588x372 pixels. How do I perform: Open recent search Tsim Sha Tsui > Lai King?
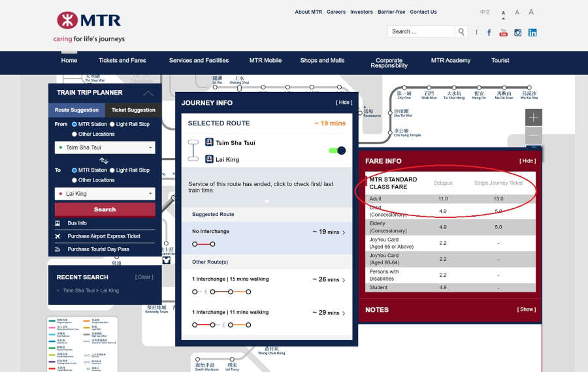click(x=91, y=290)
